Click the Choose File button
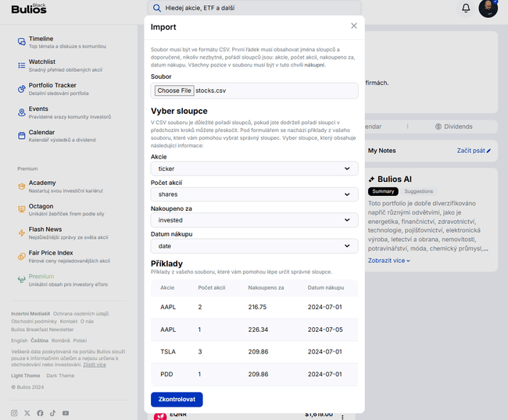 tap(174, 91)
